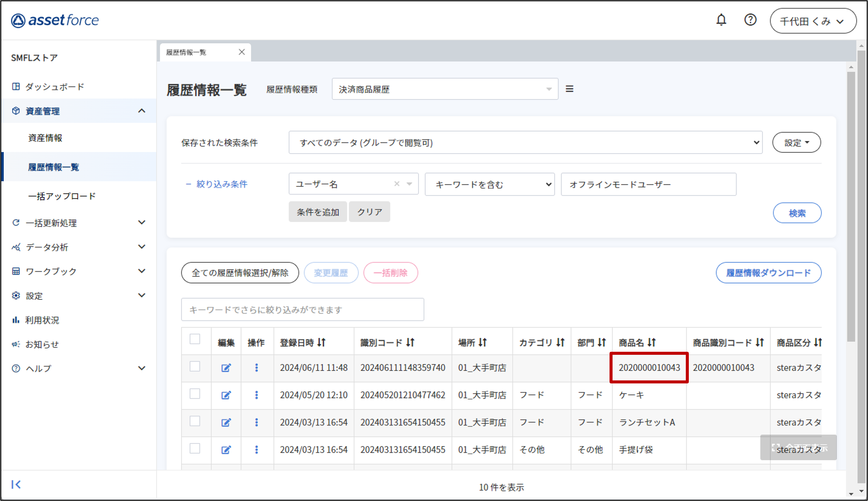Collapse the sidebar with bottom-left arrow icon
Viewport: 868px width, 501px height.
point(16,484)
